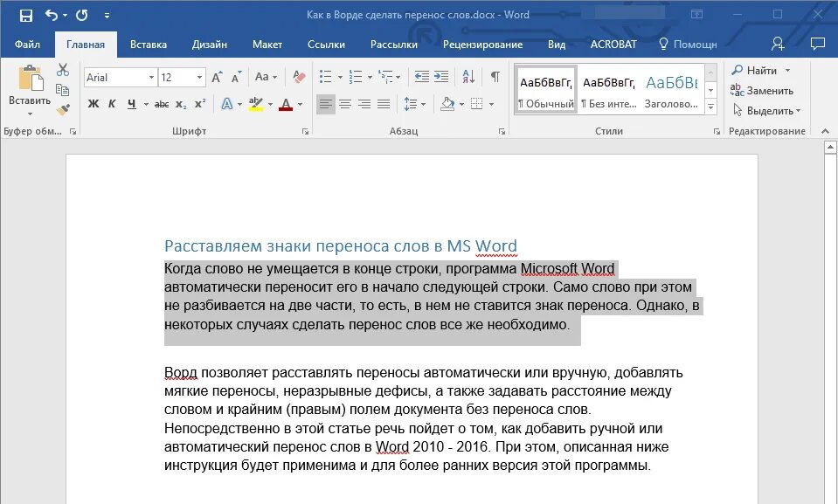Undo the last action
The image size is (838, 504).
pyautogui.click(x=52, y=15)
